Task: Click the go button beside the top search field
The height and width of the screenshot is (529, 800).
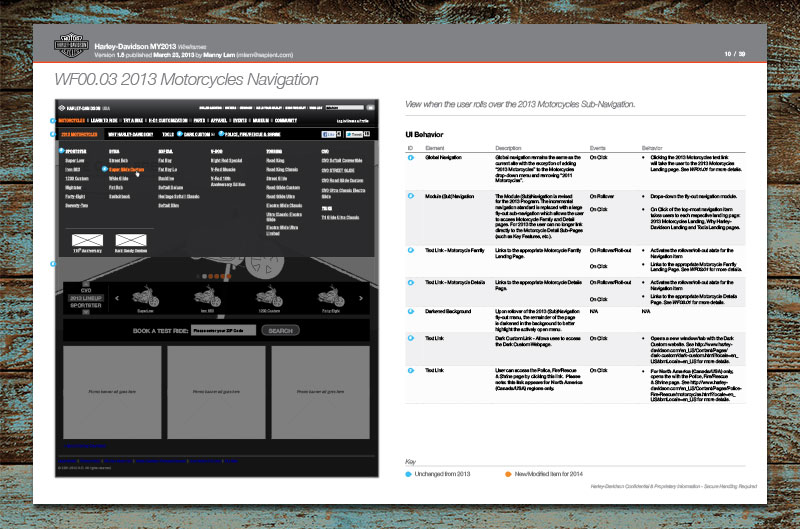Action: coord(370,108)
